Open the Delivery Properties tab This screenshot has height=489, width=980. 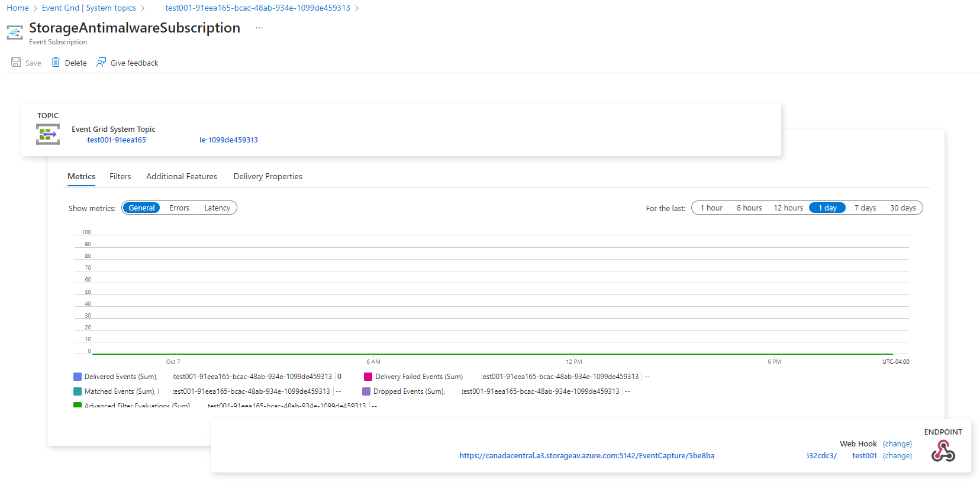[268, 177]
